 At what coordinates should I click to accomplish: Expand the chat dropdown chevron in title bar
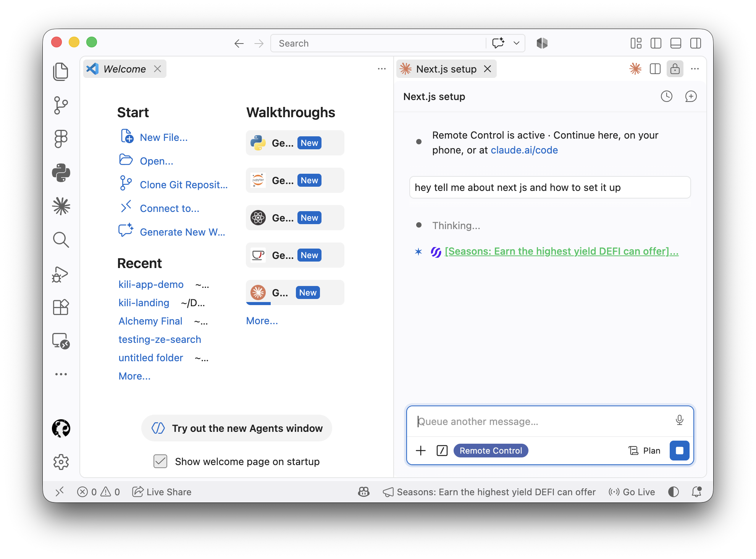click(x=517, y=43)
